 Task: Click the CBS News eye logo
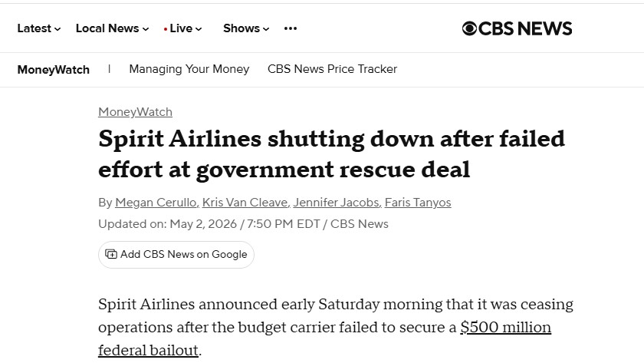tap(469, 28)
